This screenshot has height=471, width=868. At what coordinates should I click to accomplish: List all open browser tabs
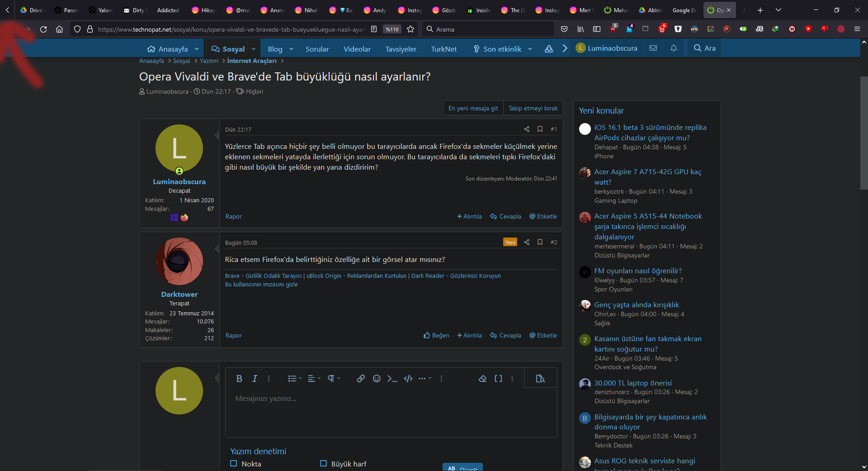coord(778,10)
